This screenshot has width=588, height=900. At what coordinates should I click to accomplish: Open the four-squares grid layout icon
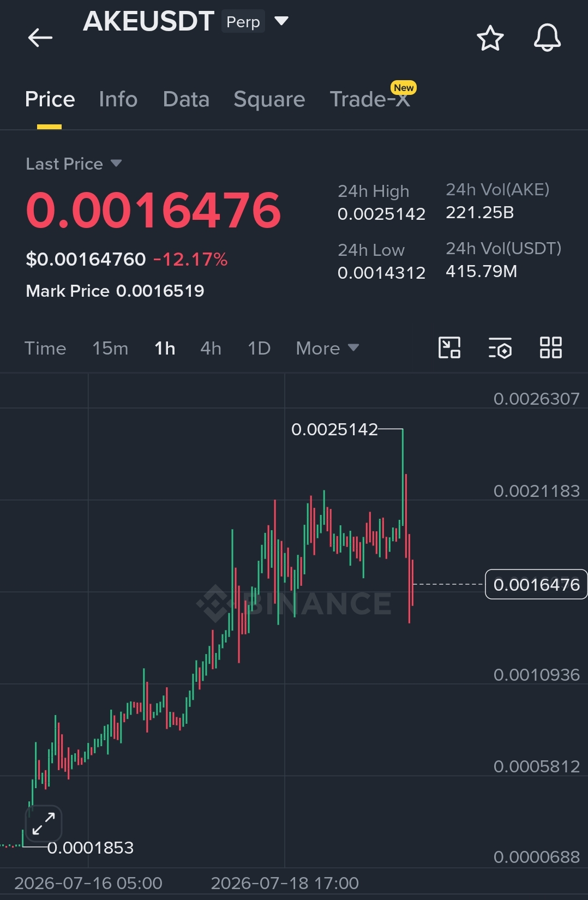[x=550, y=347]
